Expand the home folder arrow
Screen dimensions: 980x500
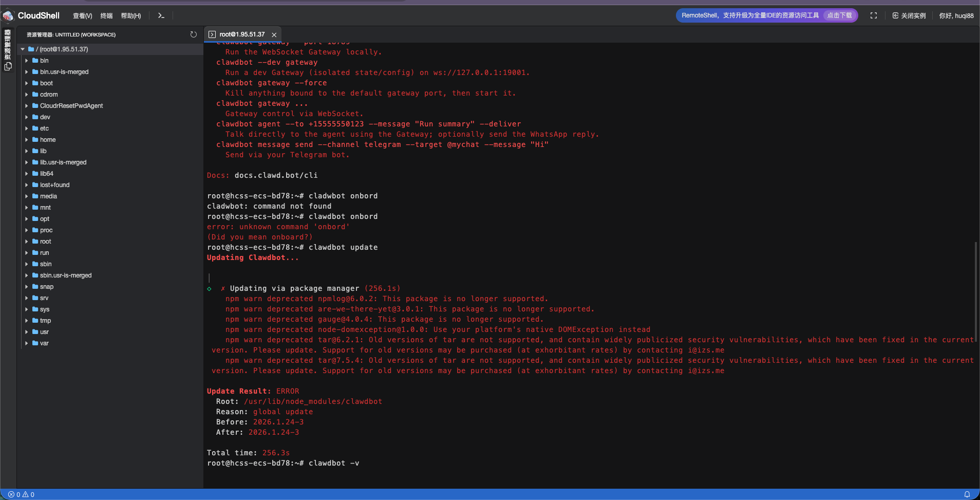(27, 140)
